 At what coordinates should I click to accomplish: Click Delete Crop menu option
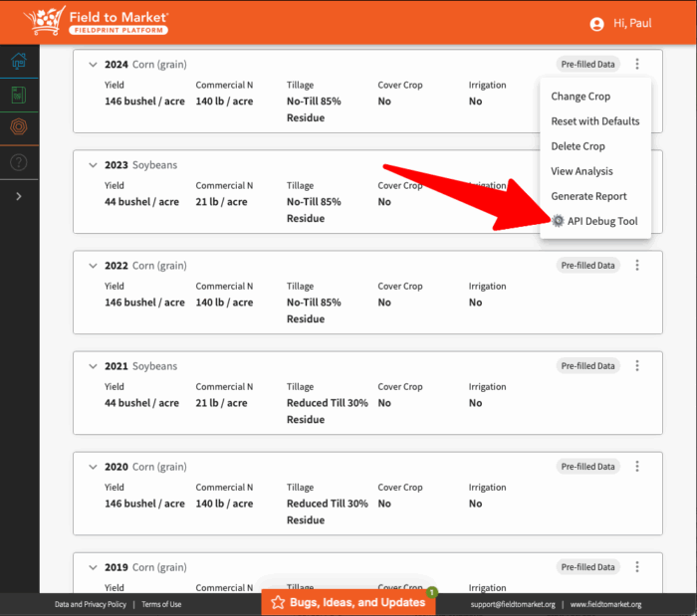[x=578, y=146]
